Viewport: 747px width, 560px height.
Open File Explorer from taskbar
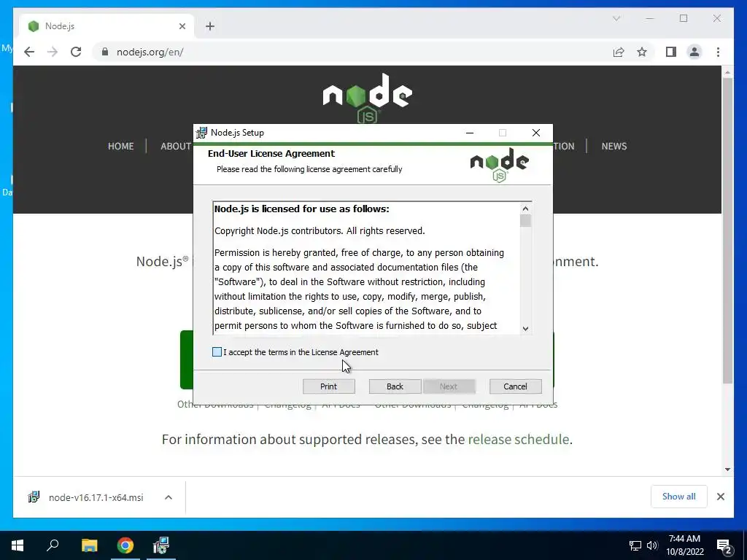point(89,545)
